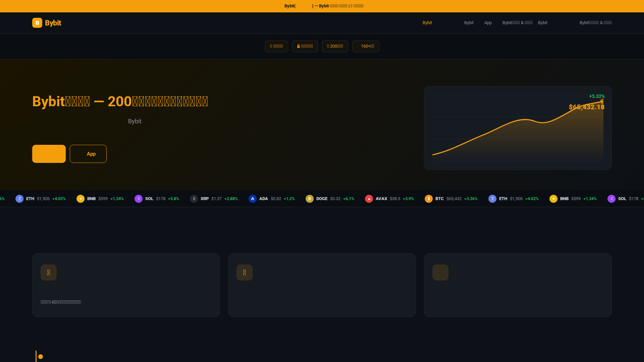Select the ETH Ethereum coin icon in the ticker
The image size is (644, 362).
[19, 199]
